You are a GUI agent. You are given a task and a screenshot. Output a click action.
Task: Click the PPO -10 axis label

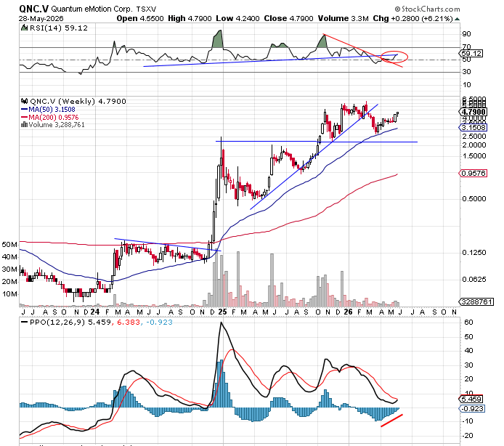tap(468, 421)
